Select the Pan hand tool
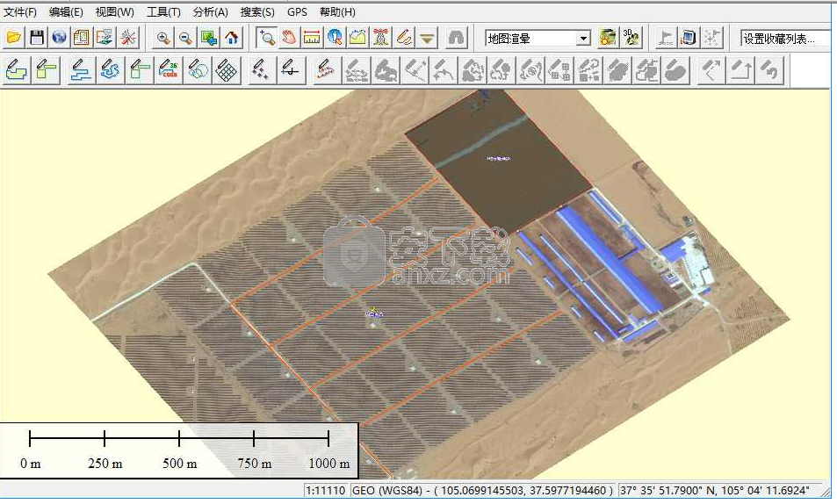The height and width of the screenshot is (504, 837). click(x=289, y=38)
